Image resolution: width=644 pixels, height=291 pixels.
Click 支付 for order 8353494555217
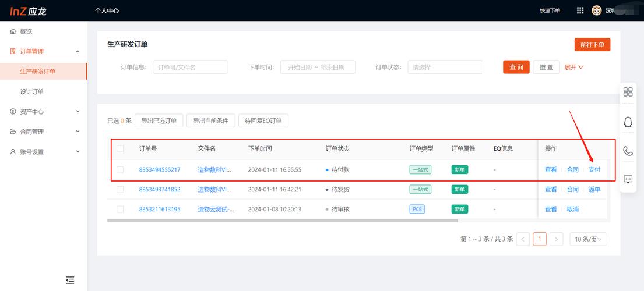pyautogui.click(x=594, y=170)
